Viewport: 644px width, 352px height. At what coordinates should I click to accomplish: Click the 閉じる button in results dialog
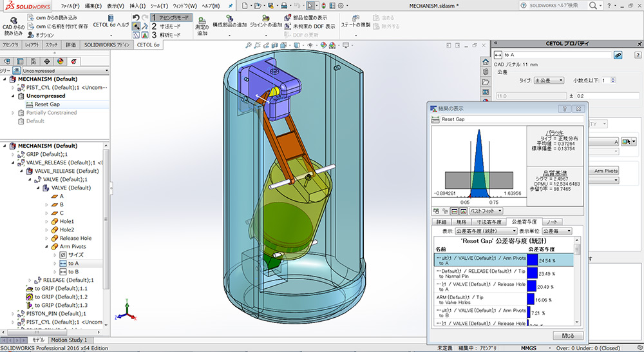[568, 335]
